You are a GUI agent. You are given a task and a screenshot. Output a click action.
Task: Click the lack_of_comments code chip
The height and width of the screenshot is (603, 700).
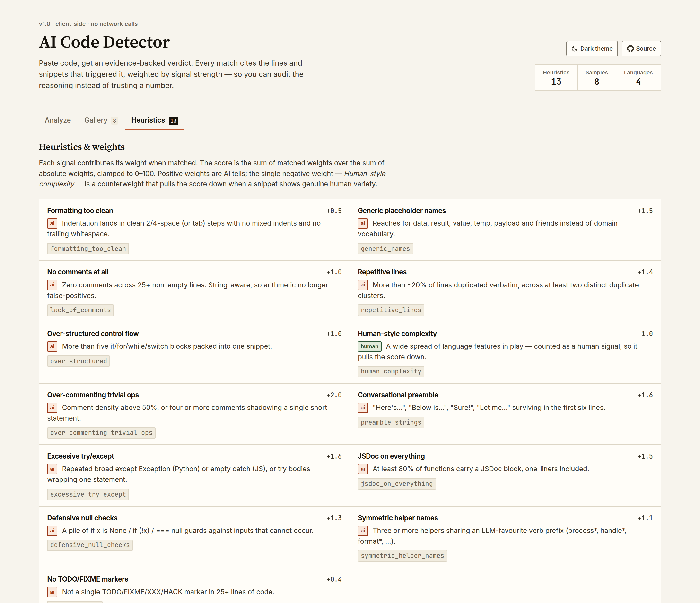[80, 310]
